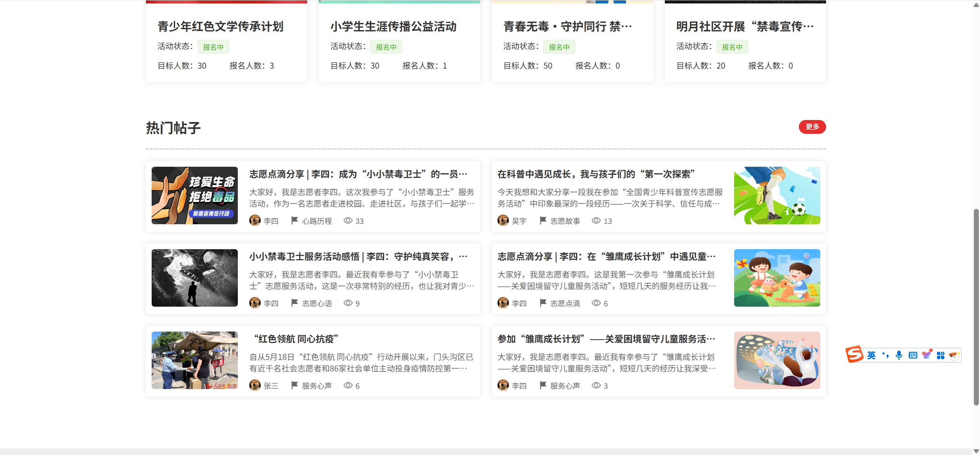Image resolution: width=980 pixels, height=455 pixels.
Task: Click the scroll down arrow of page scrollbar
Action: [x=976, y=451]
